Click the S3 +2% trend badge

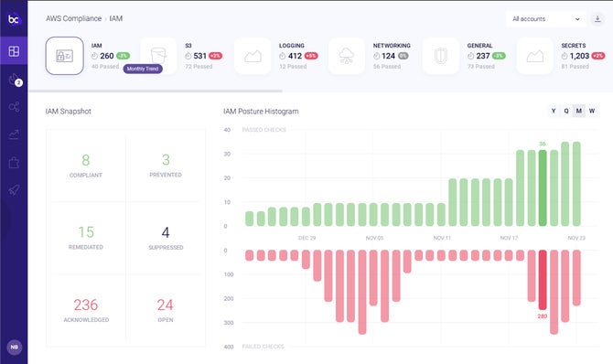[215, 56]
